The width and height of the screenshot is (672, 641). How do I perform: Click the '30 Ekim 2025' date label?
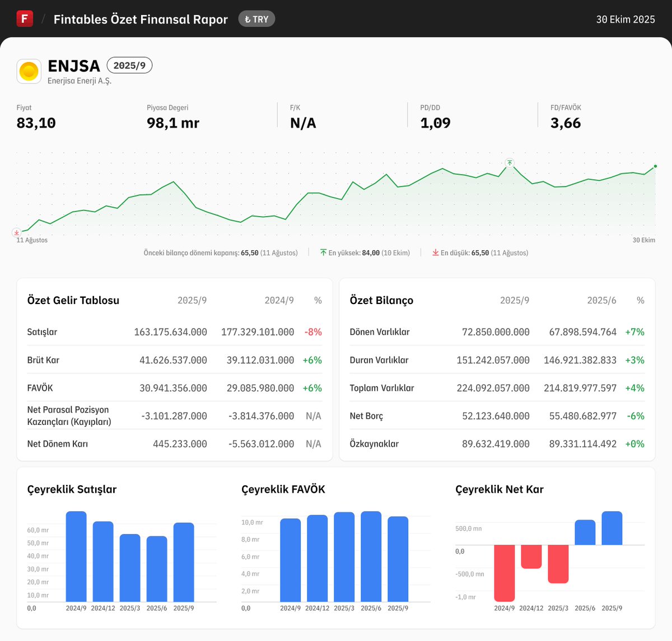click(x=626, y=18)
